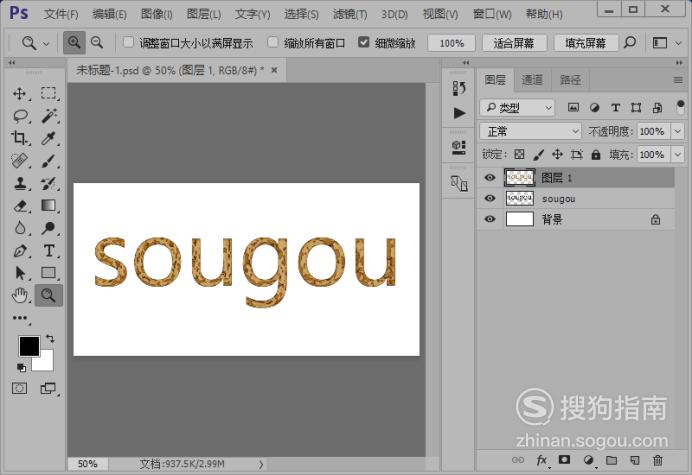Expand the status bar info arrow
This screenshot has height=475, width=692.
[261, 464]
